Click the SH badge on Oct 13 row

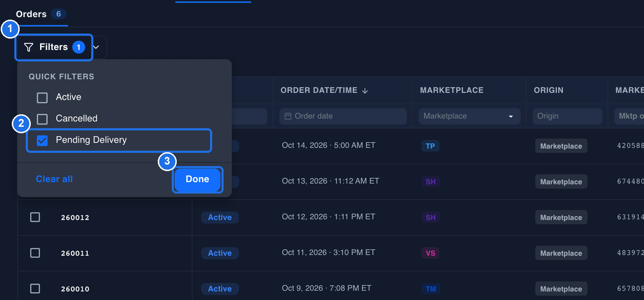[430, 181]
